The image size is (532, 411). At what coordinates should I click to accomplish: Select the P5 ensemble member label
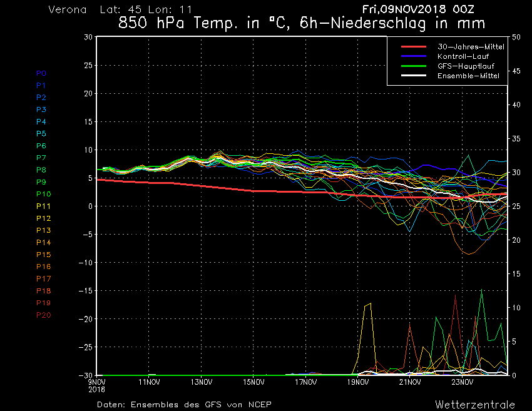41,134
